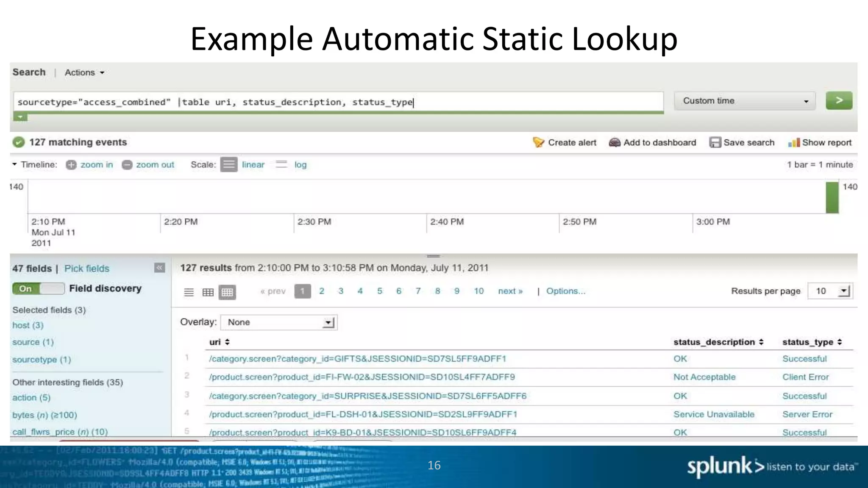Viewport: 868px width, 488px height.
Task: Click the Client Error status type
Action: coord(805,377)
